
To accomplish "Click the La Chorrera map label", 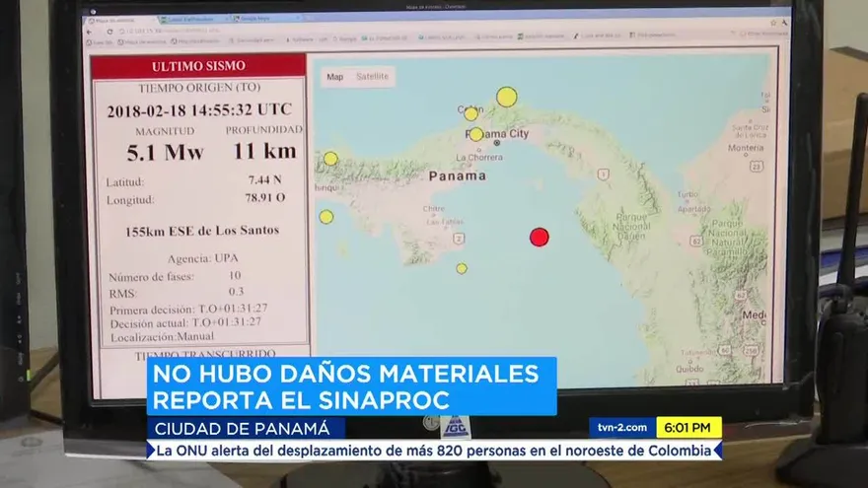I will [479, 157].
